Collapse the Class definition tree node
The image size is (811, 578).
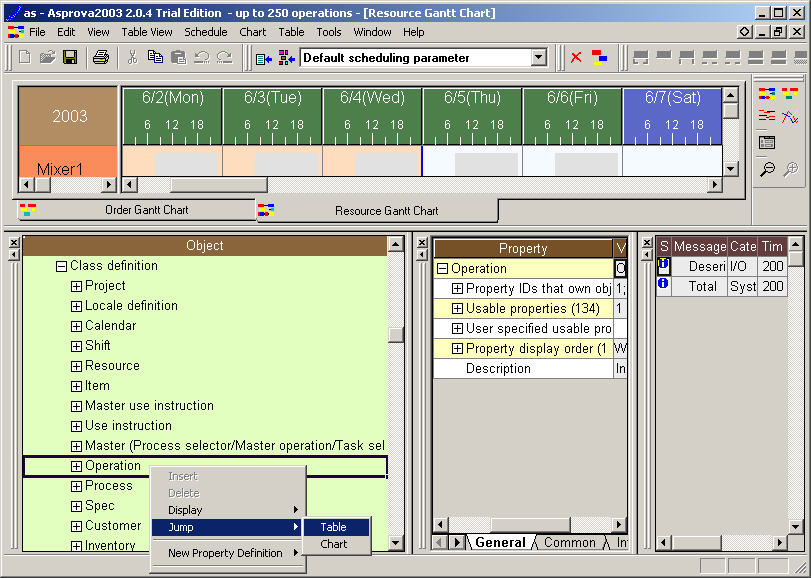[61, 266]
